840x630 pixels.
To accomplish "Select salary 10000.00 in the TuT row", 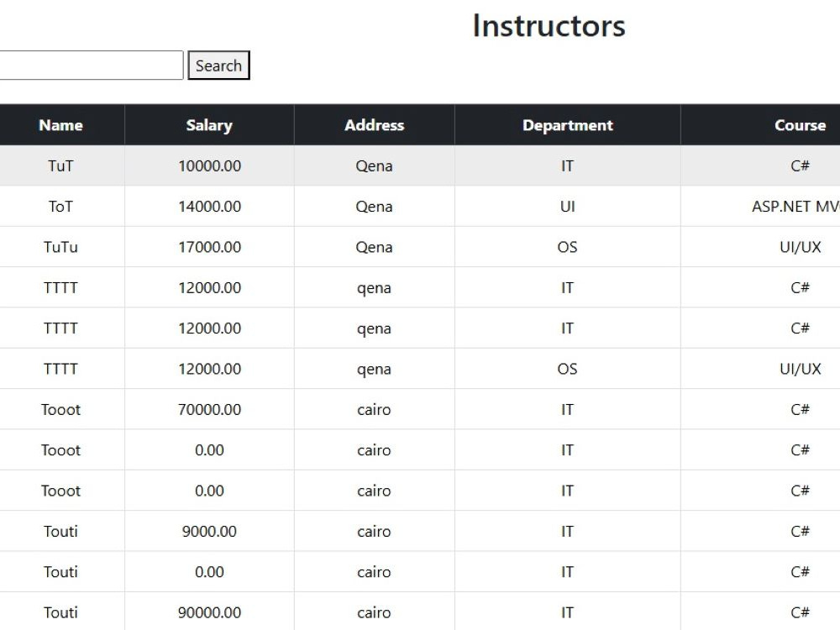I will coord(209,165).
